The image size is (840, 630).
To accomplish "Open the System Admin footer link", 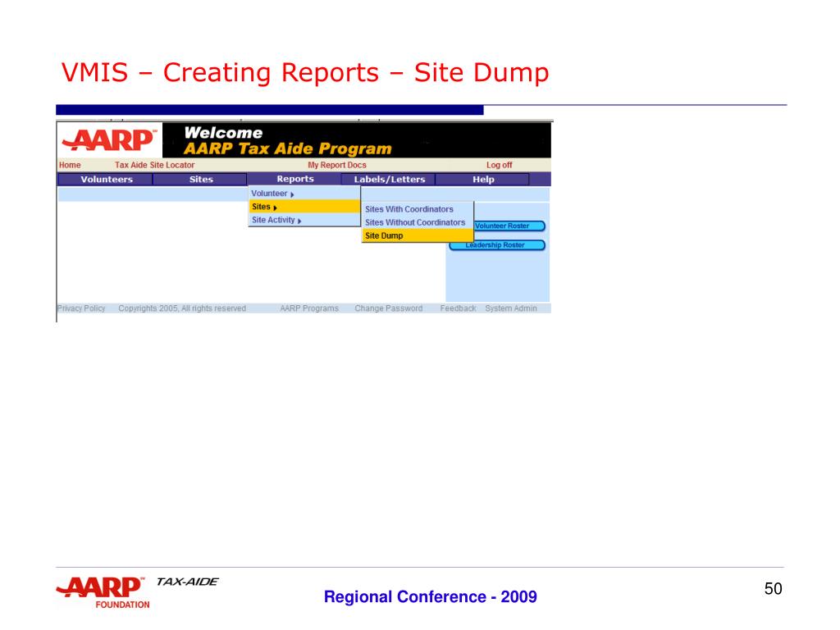I will [x=511, y=308].
